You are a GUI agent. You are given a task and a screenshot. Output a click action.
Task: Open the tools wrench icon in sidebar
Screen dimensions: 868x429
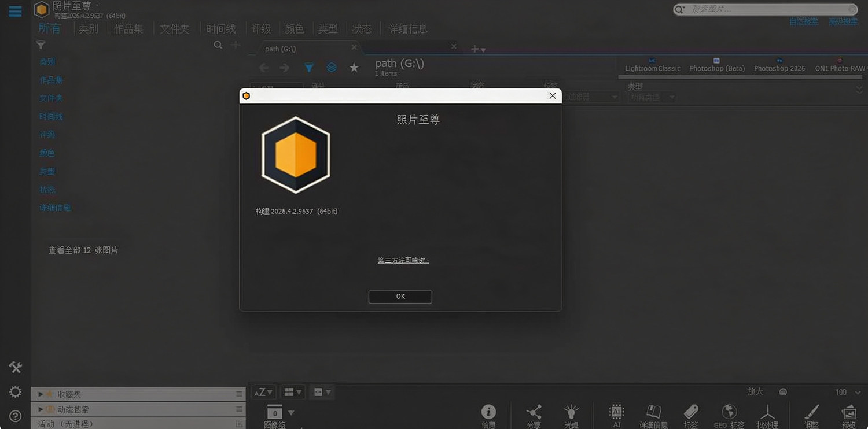click(16, 367)
